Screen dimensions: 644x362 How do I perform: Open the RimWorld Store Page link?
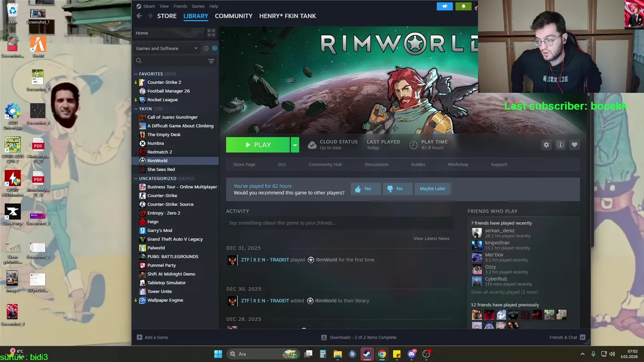coord(244,164)
